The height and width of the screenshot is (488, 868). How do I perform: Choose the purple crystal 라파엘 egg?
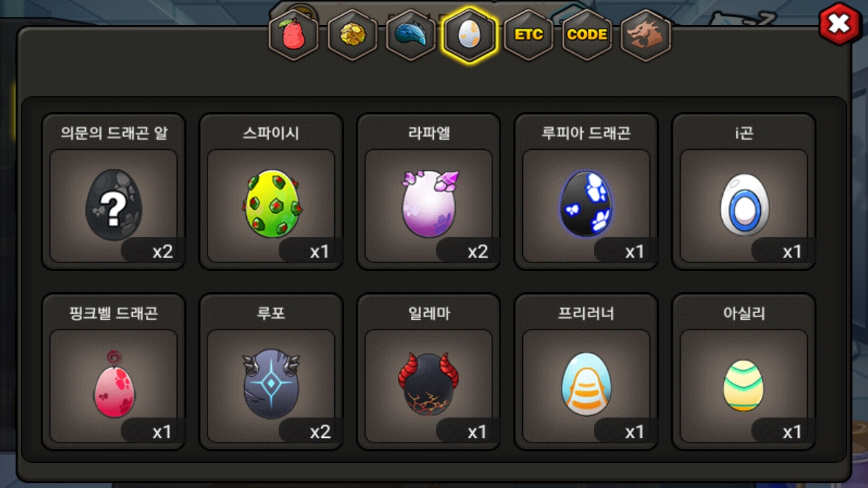(429, 192)
